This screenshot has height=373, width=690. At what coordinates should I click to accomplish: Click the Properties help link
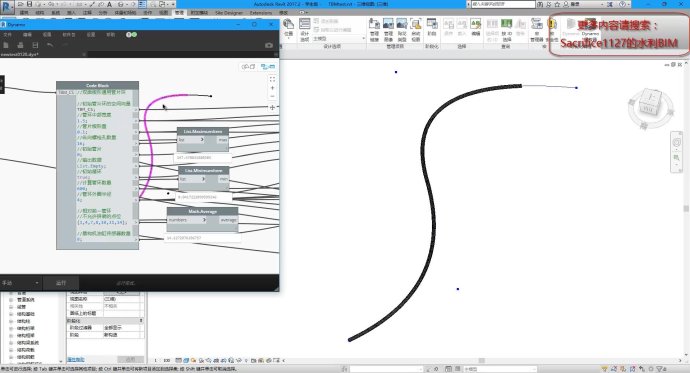tap(76, 359)
